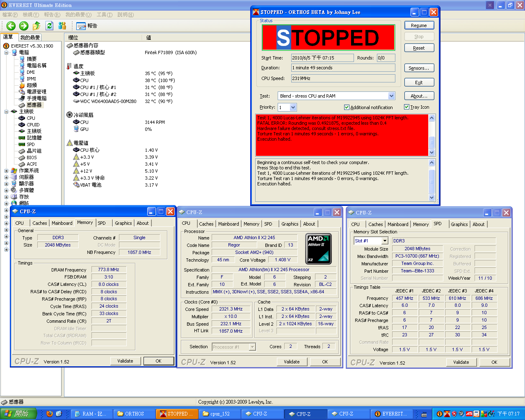Collapse the 主機板 tree node
The height and width of the screenshot is (420, 525).
click(7, 112)
